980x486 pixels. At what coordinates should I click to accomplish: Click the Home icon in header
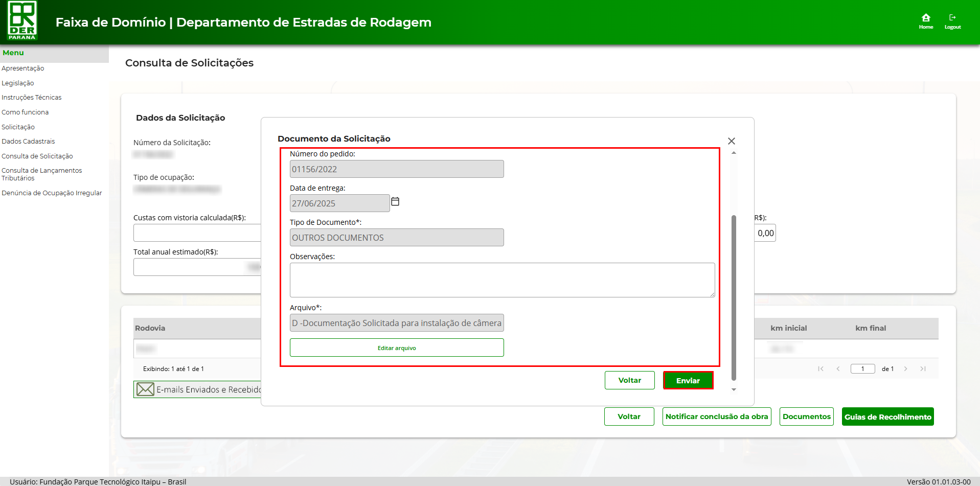925,18
